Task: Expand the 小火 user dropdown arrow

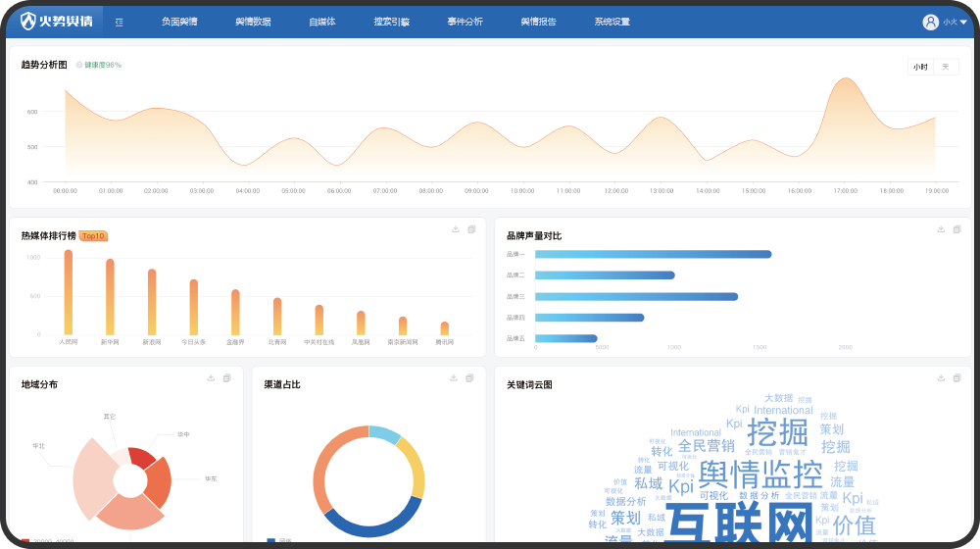Action: point(963,23)
